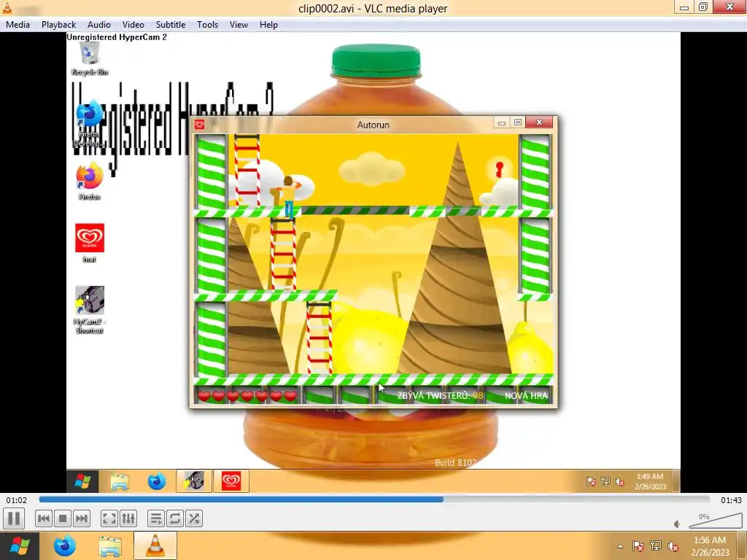Click HyCam2 Shortcut icon in video
Image resolution: width=747 pixels, height=560 pixels.
tap(89, 309)
